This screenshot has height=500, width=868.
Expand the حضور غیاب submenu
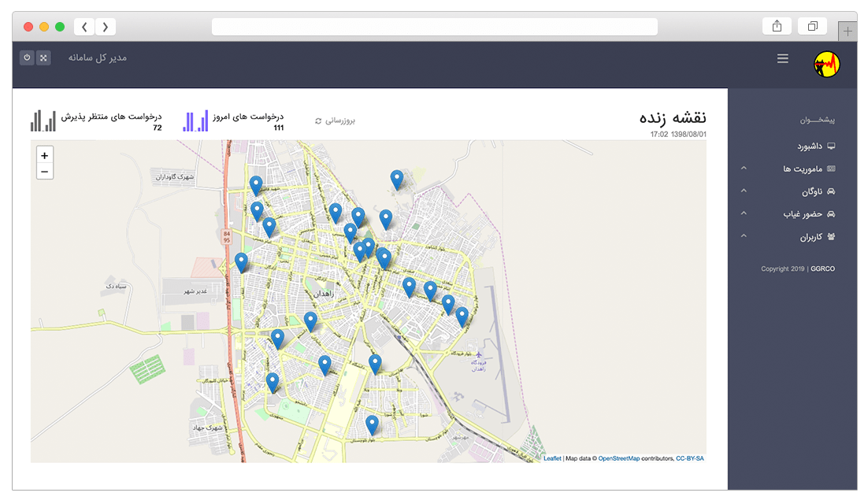click(802, 213)
